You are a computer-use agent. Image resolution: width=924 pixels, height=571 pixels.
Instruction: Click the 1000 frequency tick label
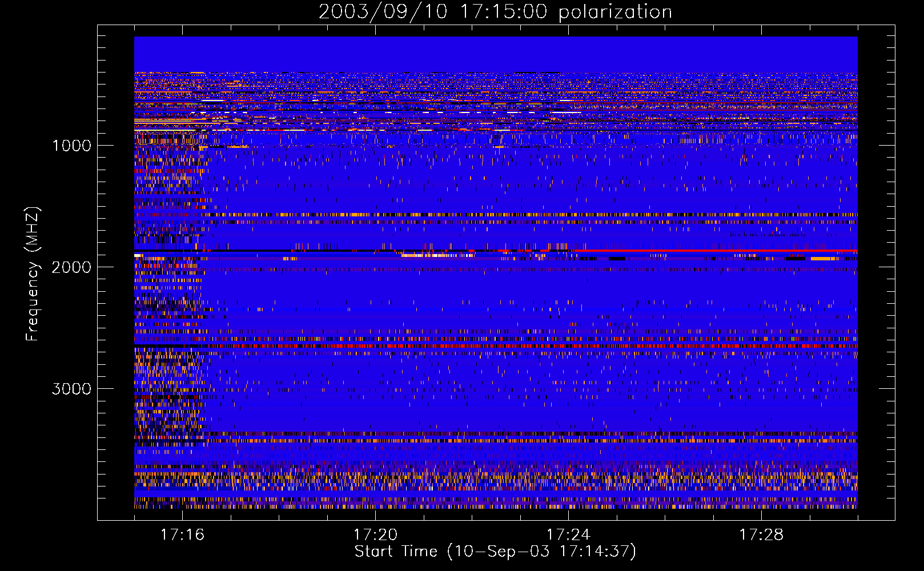tap(71, 146)
